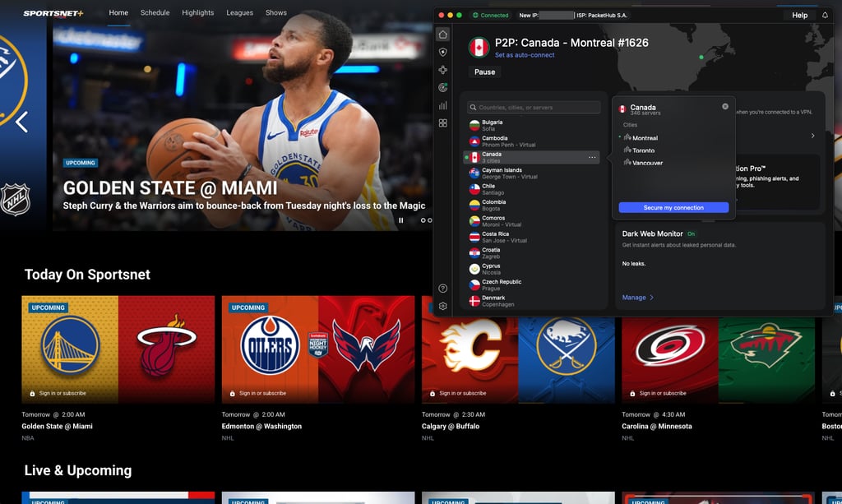842x504 pixels.
Task: Open the Carolina @ Minnesota game card
Action: pyautogui.click(x=718, y=359)
